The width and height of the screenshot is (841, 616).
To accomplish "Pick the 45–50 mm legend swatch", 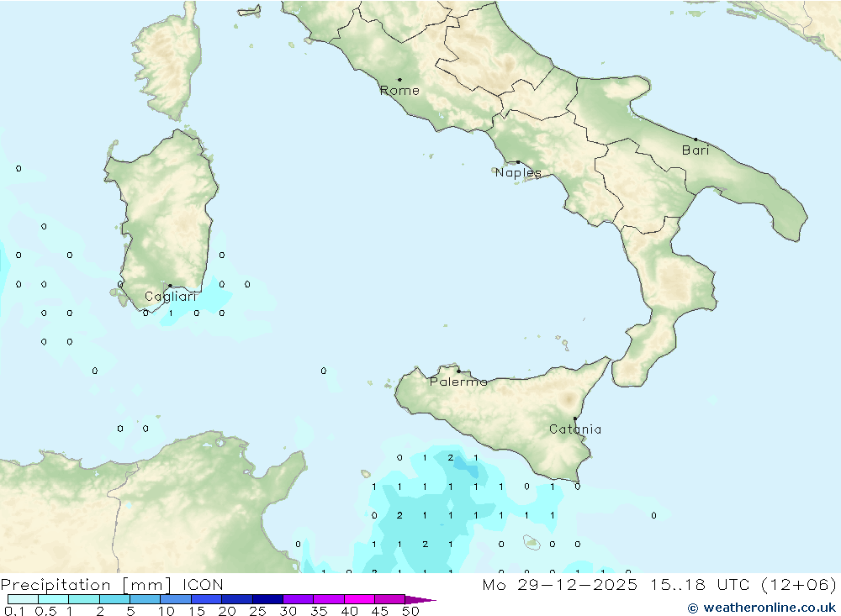I will tap(390, 599).
